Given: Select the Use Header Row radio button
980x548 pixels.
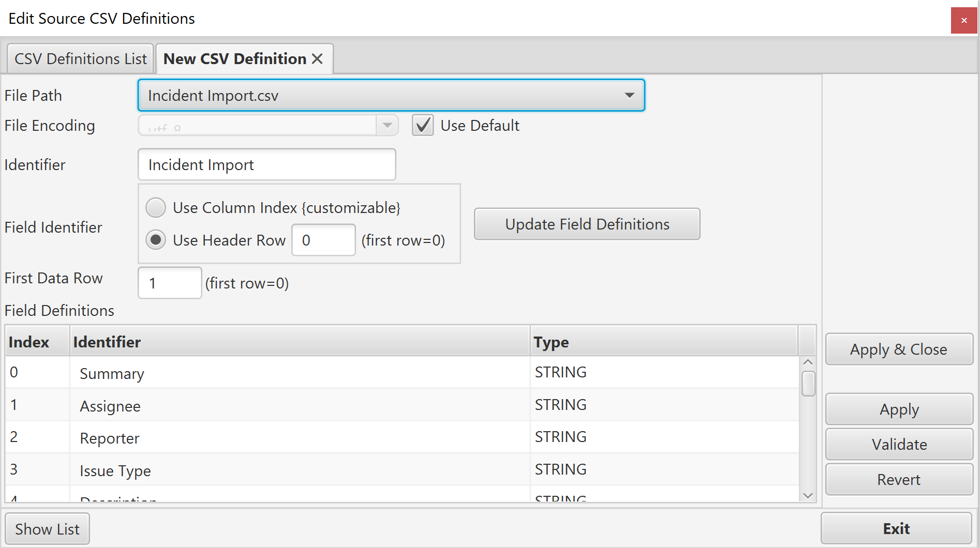Looking at the screenshot, I should tap(155, 239).
